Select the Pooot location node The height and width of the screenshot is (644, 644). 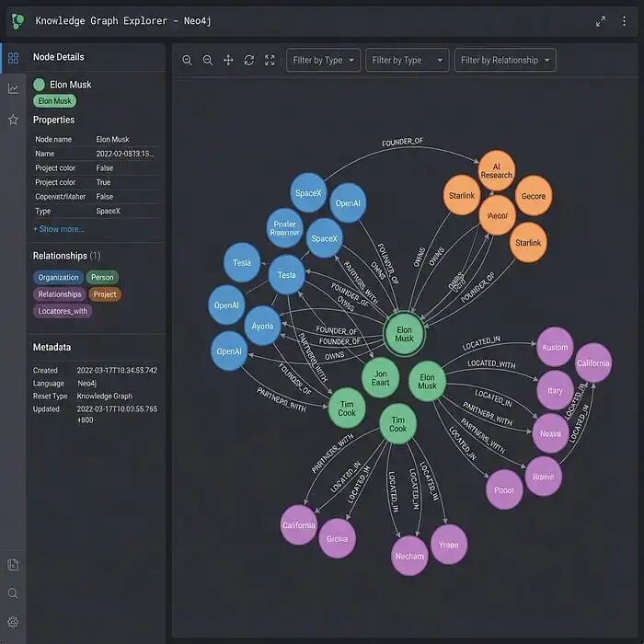[504, 489]
